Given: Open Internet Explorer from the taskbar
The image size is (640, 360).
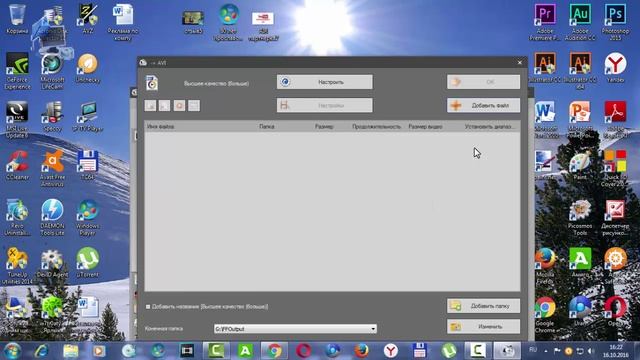Looking at the screenshot, I should [41, 351].
